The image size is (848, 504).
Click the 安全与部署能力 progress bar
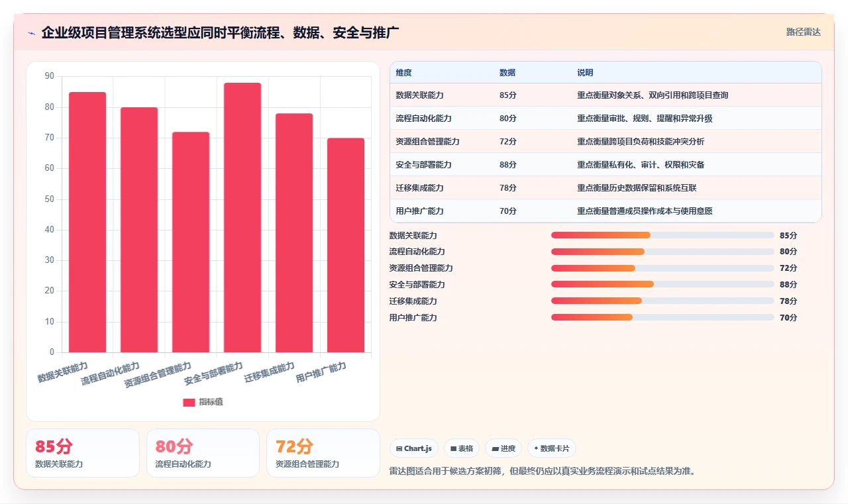coord(662,284)
